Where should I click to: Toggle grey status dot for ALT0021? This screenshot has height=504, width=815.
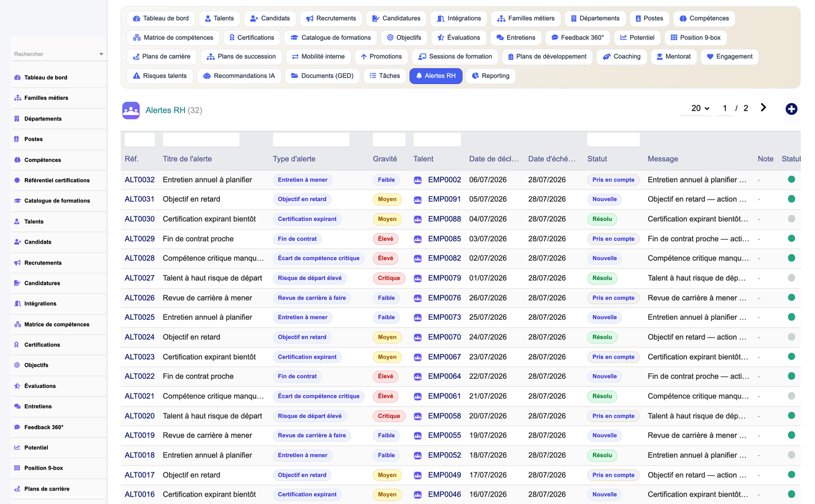(791, 396)
